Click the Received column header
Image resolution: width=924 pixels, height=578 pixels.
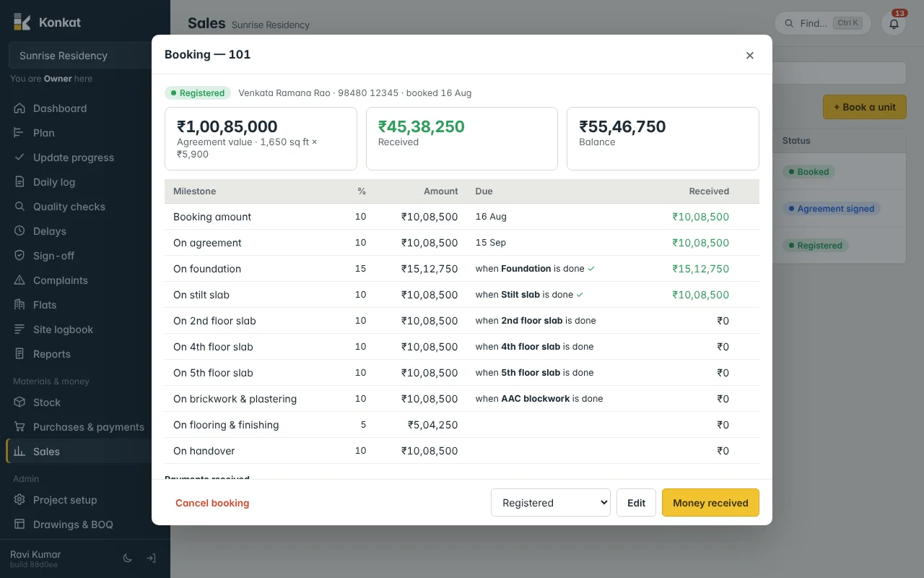[x=709, y=191]
